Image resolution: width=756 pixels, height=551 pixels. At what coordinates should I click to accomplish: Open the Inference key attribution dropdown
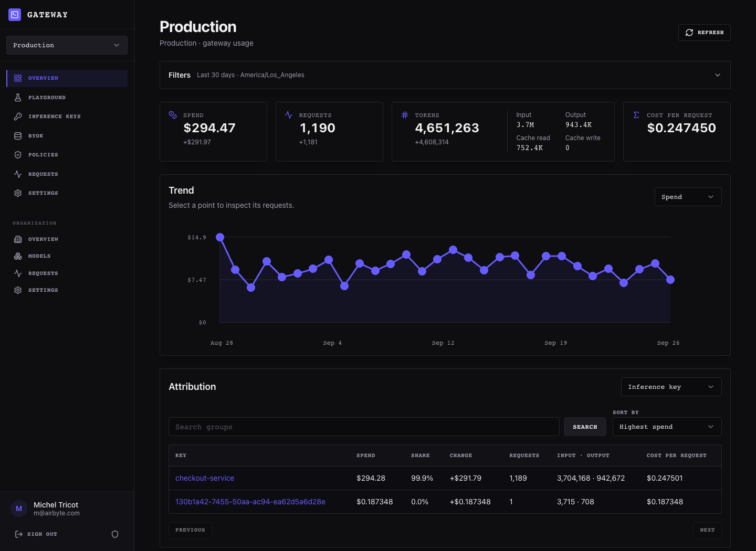(x=671, y=387)
